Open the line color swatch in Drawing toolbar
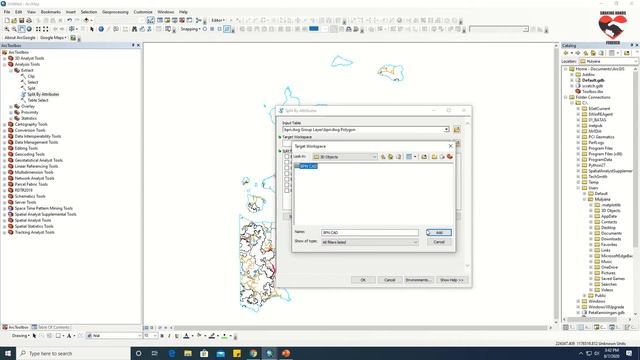This screenshot has height=360, width=640. tap(213, 336)
